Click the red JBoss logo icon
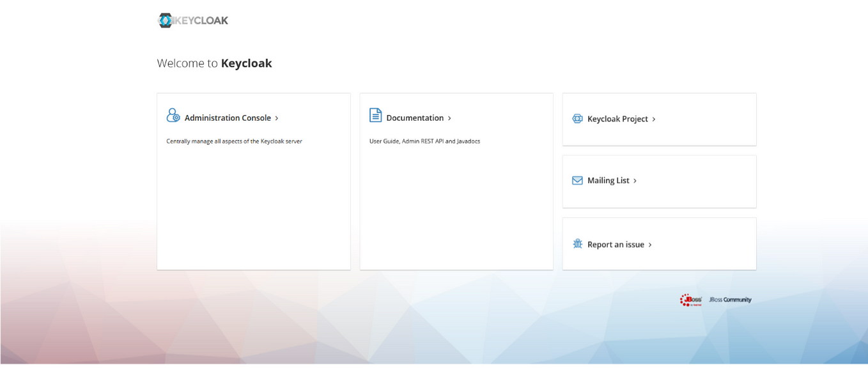 point(691,300)
